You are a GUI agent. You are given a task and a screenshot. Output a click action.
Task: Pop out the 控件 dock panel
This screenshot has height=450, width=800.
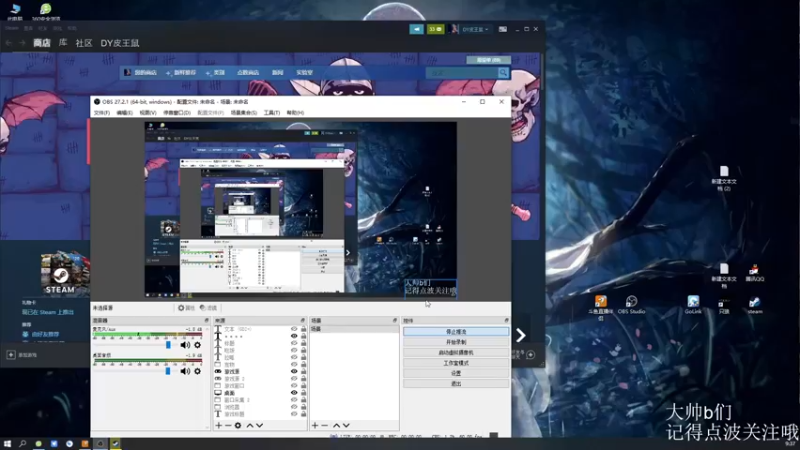point(507,320)
